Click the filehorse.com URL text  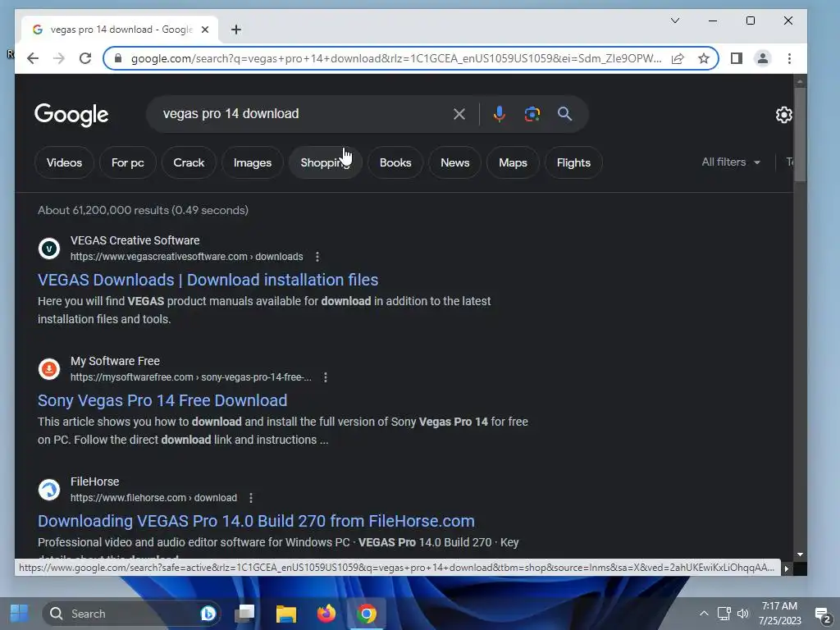tap(153, 498)
